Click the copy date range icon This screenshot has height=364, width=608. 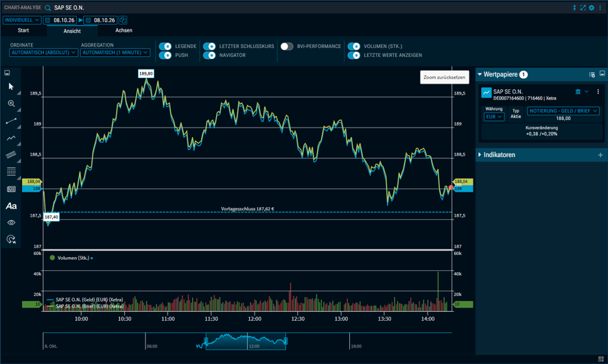pyautogui.click(x=123, y=20)
